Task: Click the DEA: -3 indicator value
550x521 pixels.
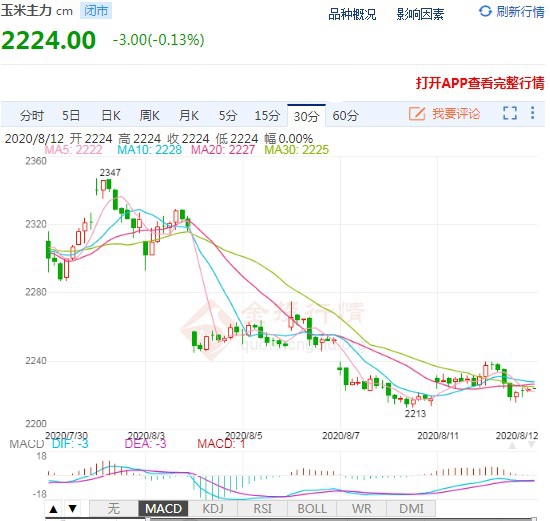Action: coord(145,444)
